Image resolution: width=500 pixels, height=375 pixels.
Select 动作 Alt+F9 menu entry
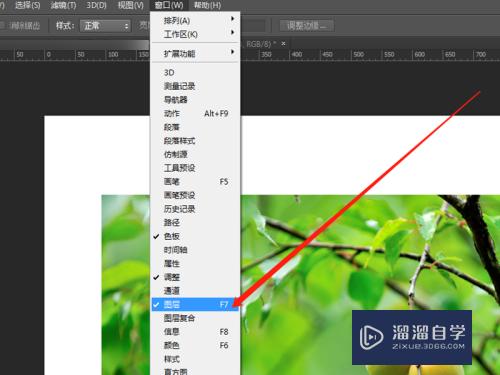[195, 113]
